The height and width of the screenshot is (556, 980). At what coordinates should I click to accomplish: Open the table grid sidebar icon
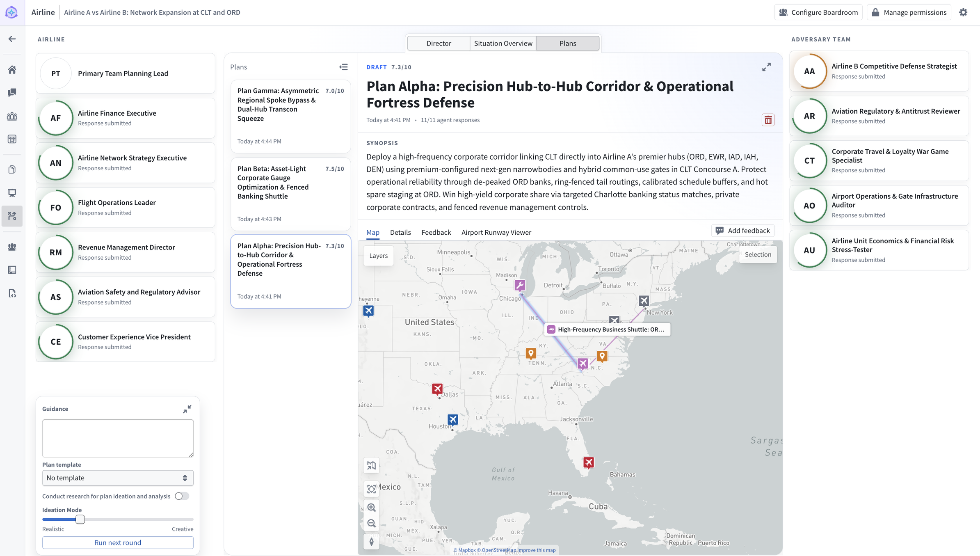tap(12, 139)
